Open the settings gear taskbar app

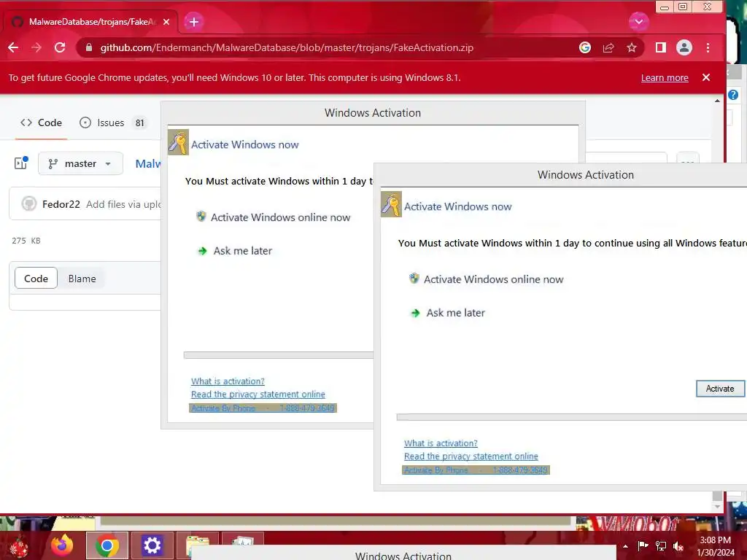tap(152, 545)
